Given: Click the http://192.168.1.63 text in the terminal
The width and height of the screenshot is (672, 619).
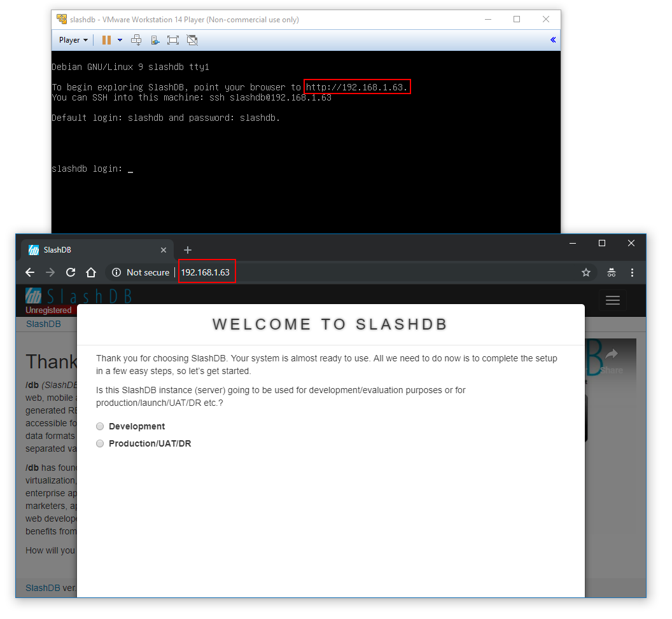Looking at the screenshot, I should pos(356,87).
